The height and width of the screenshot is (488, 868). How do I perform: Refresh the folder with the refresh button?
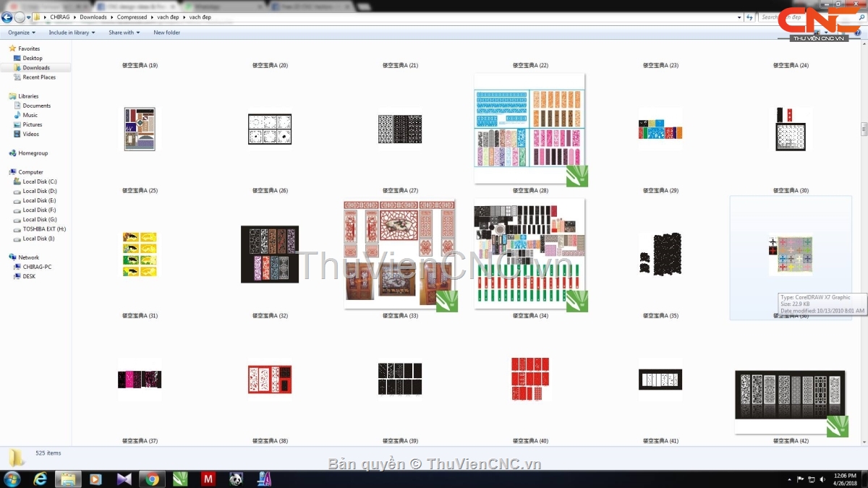(750, 17)
